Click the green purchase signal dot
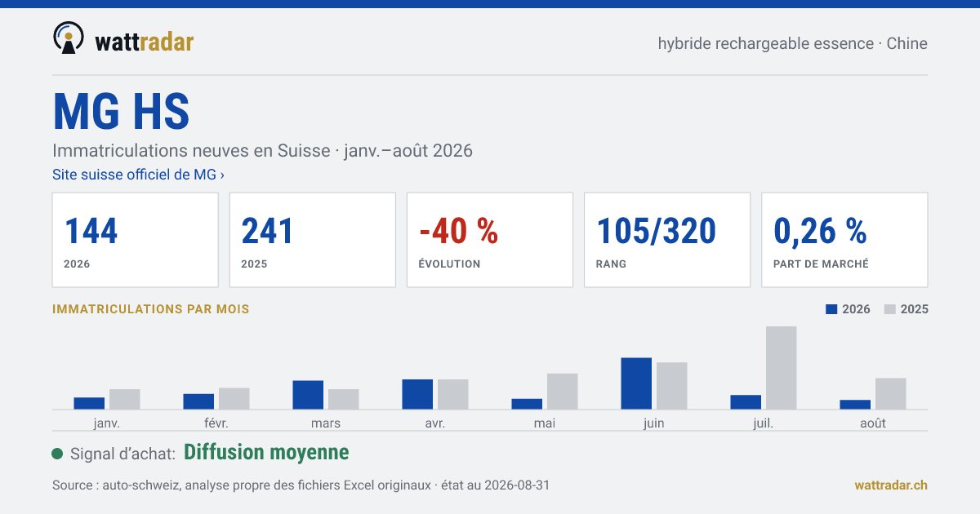The width and height of the screenshot is (980, 514). coord(57,454)
